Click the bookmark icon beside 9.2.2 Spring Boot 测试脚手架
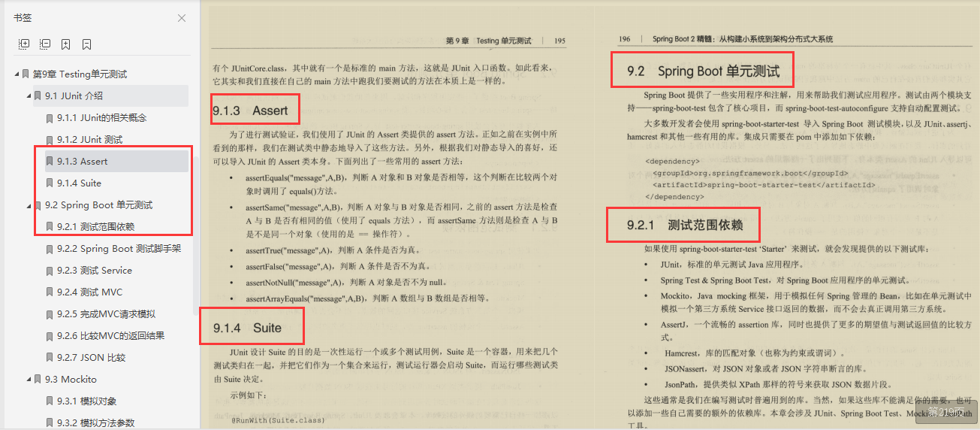 point(50,249)
